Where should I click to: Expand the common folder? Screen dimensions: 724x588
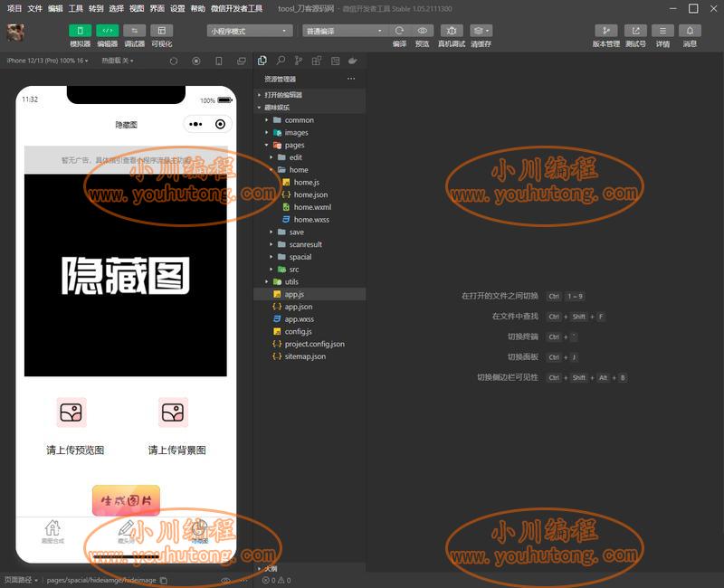coord(310,120)
